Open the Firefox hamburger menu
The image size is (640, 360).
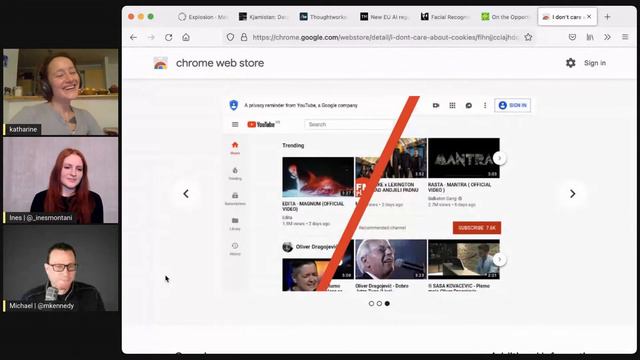625,37
